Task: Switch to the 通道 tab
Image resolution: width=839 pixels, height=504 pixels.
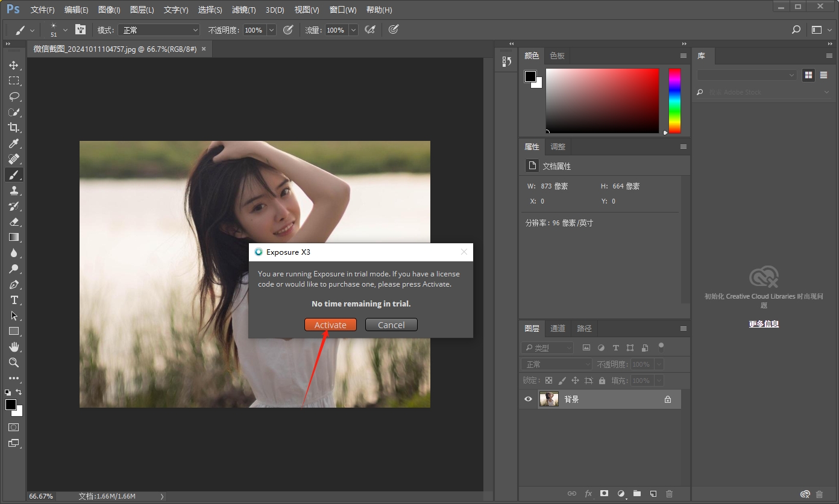Action: click(x=558, y=328)
